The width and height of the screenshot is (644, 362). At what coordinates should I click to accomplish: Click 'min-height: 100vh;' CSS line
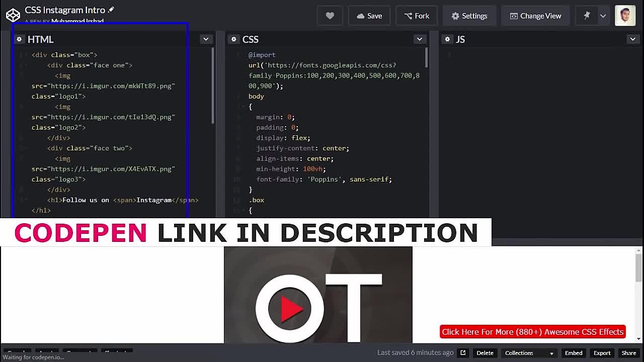[x=291, y=169]
